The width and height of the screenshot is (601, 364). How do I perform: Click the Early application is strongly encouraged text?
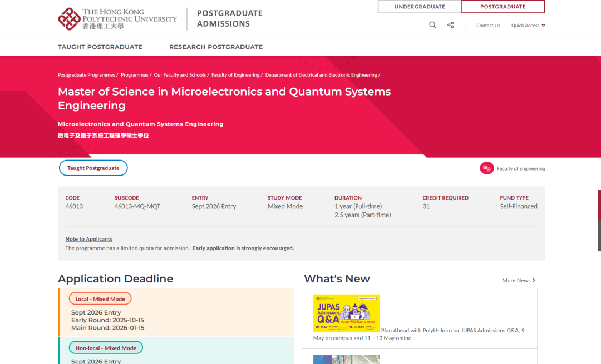tap(243, 248)
